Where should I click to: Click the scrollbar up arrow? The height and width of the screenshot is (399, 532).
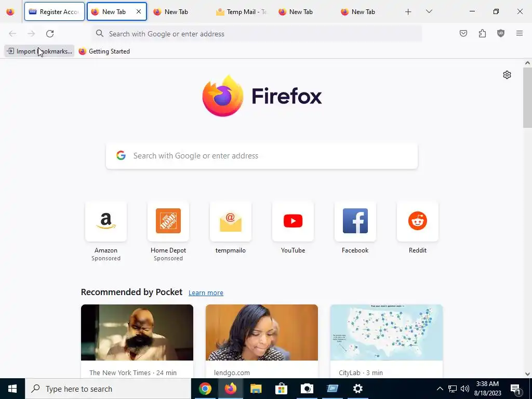pos(527,63)
